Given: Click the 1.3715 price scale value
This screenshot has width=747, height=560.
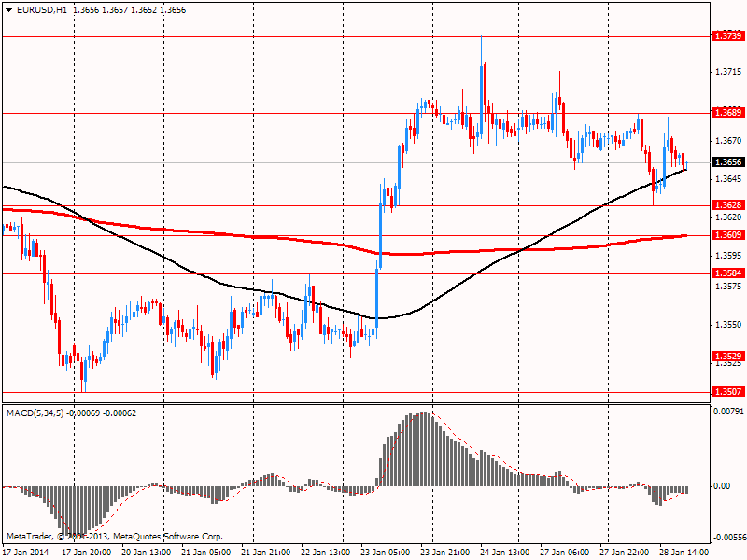Looking at the screenshot, I should point(728,72).
